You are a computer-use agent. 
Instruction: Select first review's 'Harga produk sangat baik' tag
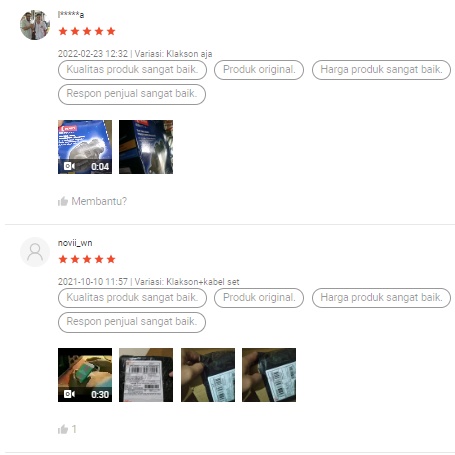tap(381, 70)
